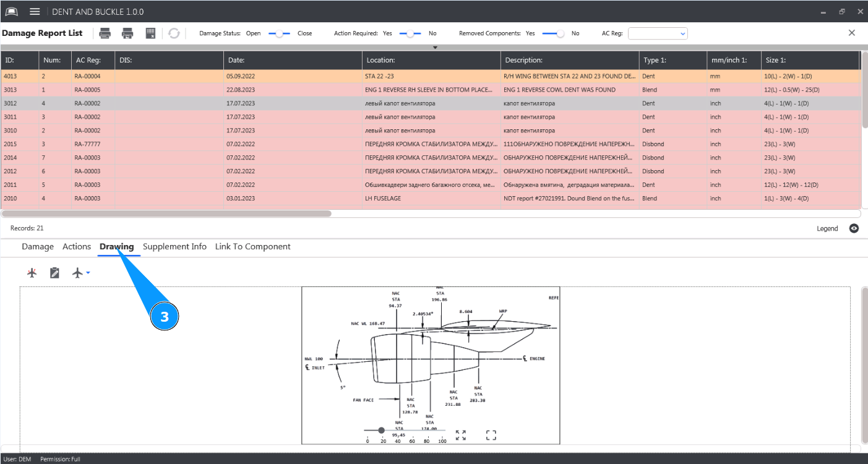Collapse filter bar with small black triangle

point(435,48)
